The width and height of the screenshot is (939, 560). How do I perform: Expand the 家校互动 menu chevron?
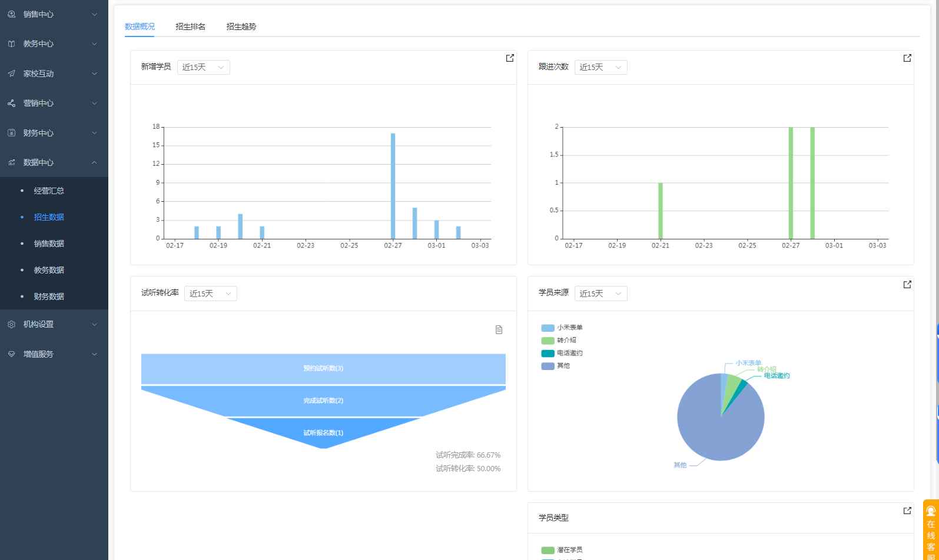[x=94, y=74]
